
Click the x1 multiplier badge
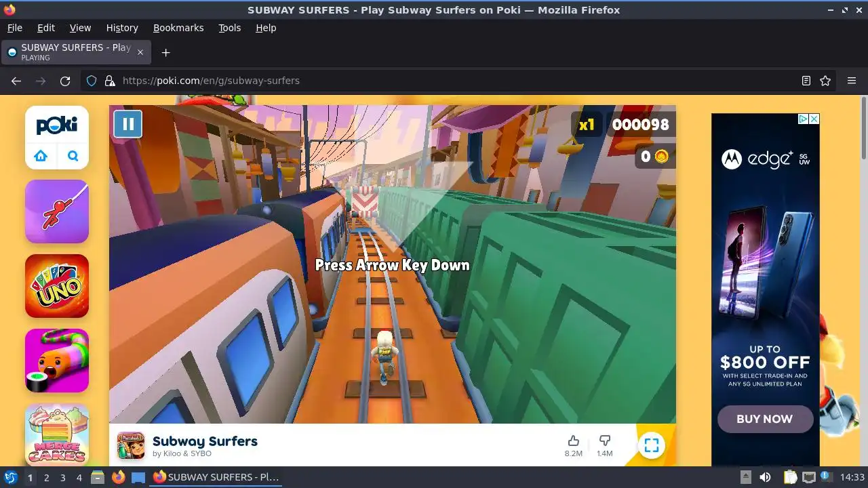tap(587, 125)
